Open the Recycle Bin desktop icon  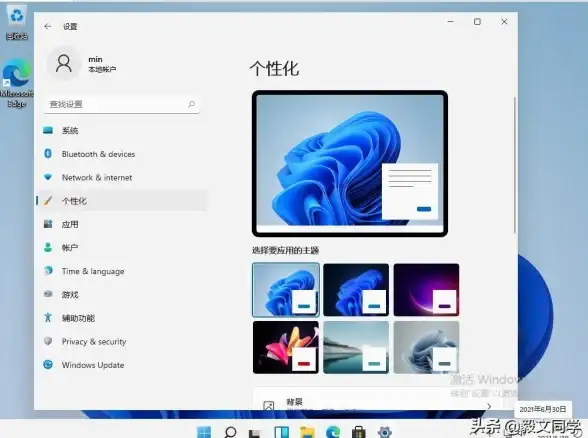pyautogui.click(x=17, y=22)
